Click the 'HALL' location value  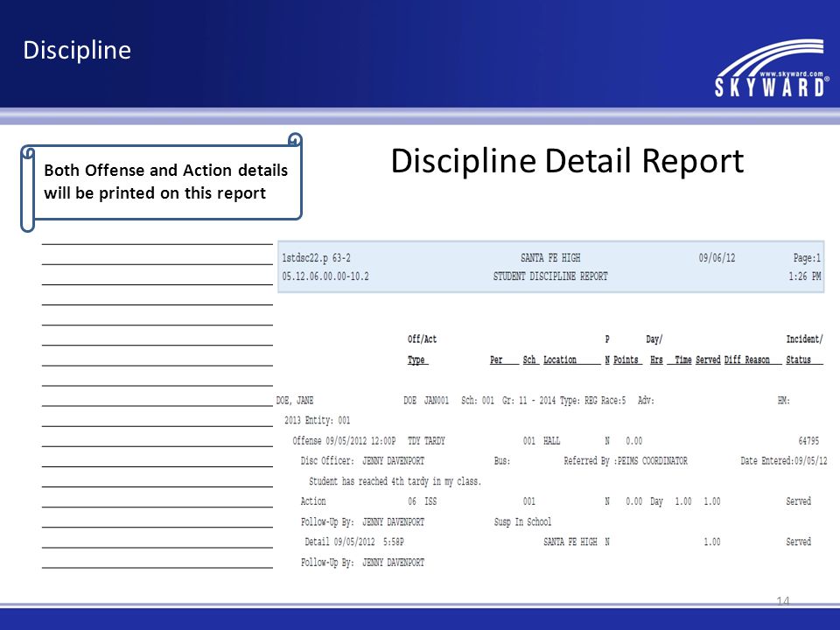pyautogui.click(x=551, y=441)
